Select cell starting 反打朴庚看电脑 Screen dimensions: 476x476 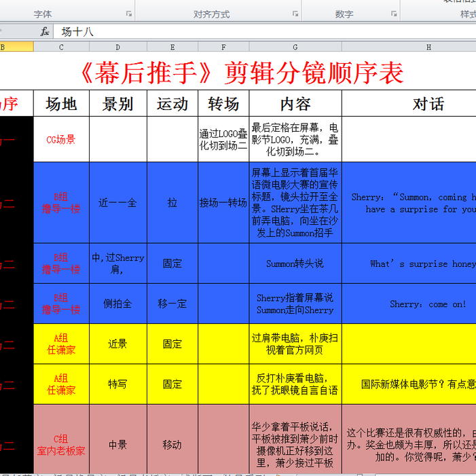point(295,384)
